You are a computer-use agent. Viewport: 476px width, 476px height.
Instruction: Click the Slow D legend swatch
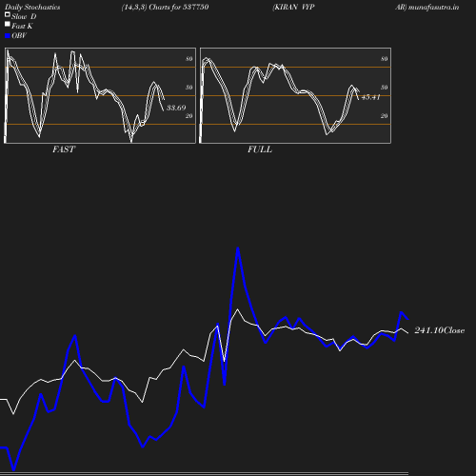pos(8,14)
